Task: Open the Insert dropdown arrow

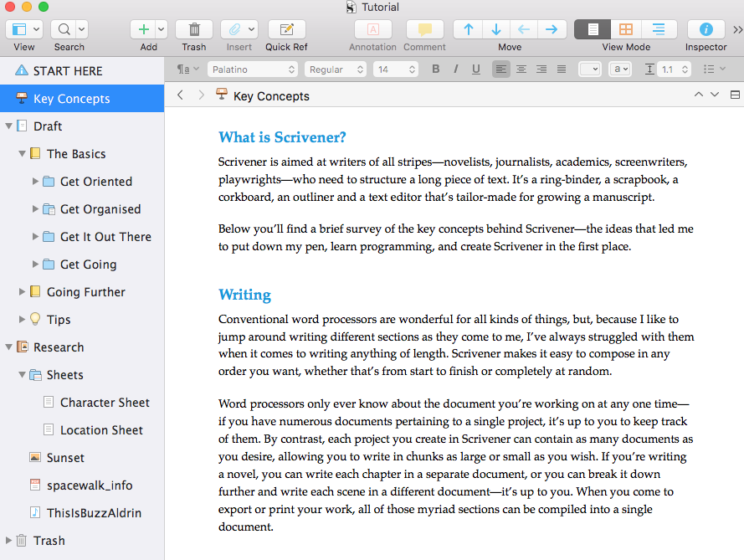Action: [251, 29]
